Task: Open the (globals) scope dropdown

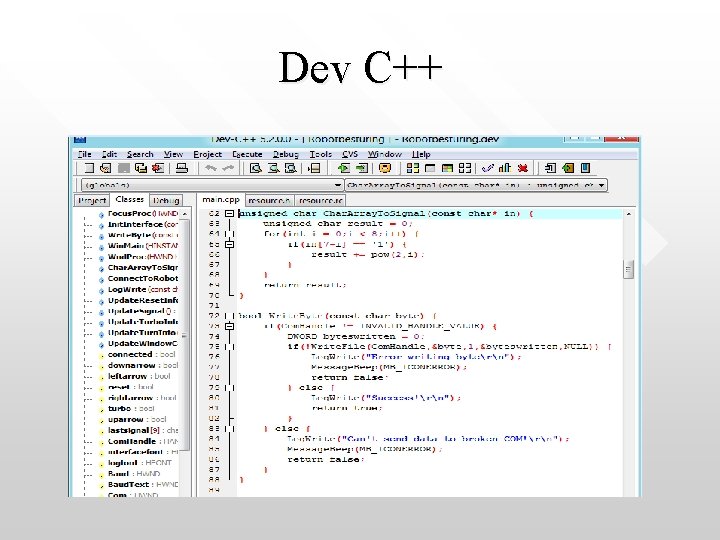Action: click(x=212, y=185)
